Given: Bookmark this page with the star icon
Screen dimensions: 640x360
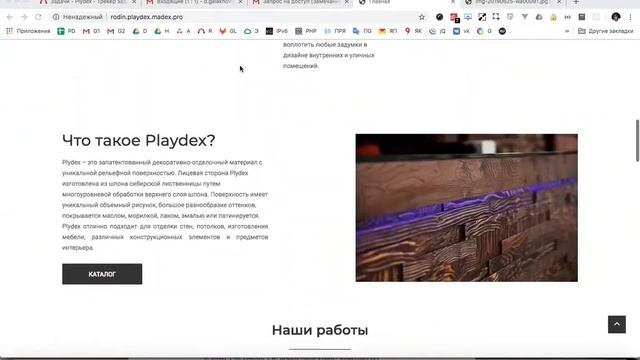Looking at the screenshot, I should [422, 17].
